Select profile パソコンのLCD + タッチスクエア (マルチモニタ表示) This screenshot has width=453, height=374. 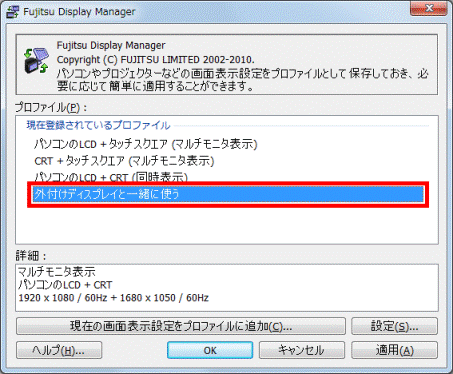pyautogui.click(x=146, y=144)
